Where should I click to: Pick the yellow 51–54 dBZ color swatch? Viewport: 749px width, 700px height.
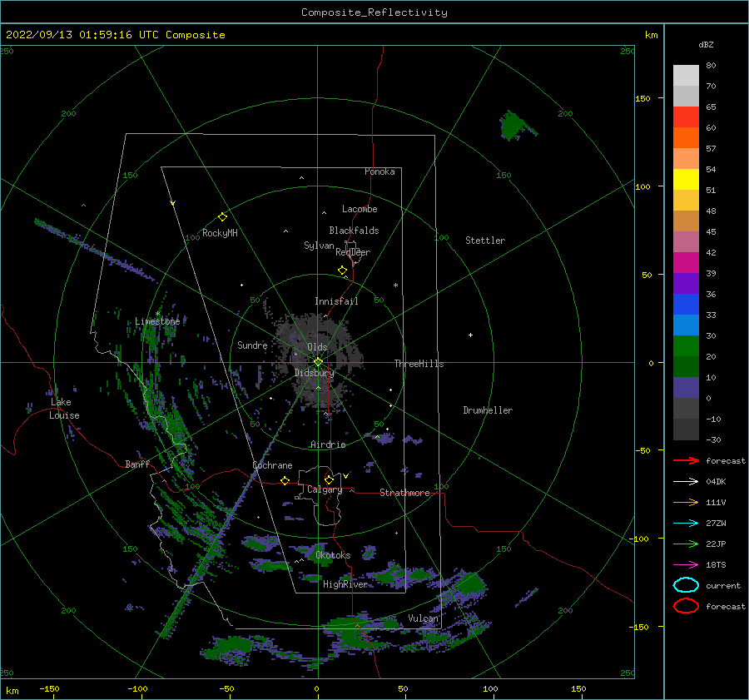[686, 179]
